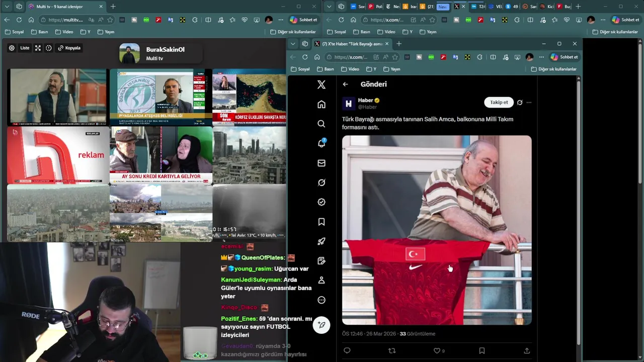
Task: Select the Körfez Ülkeleri channel tile
Action: click(x=249, y=97)
